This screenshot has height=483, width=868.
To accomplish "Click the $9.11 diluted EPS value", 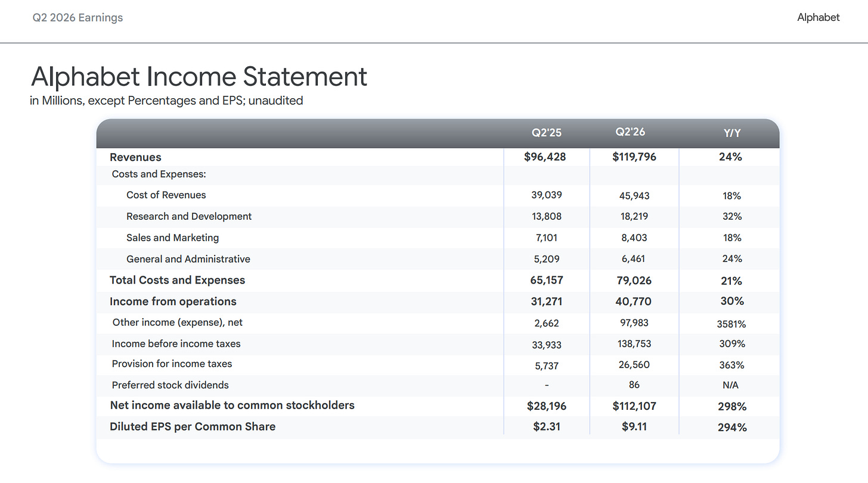I will pyautogui.click(x=634, y=427).
